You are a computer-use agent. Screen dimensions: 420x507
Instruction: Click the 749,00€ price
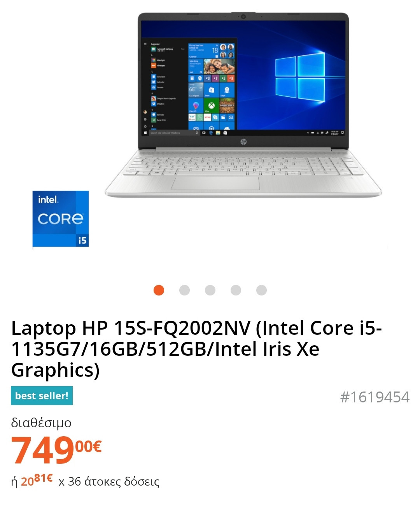point(57,450)
